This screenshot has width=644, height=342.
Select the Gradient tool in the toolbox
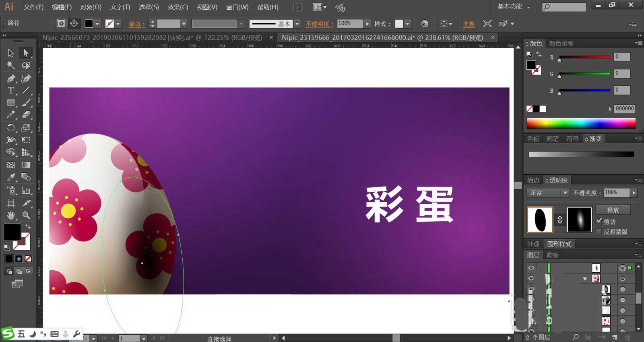click(x=26, y=165)
